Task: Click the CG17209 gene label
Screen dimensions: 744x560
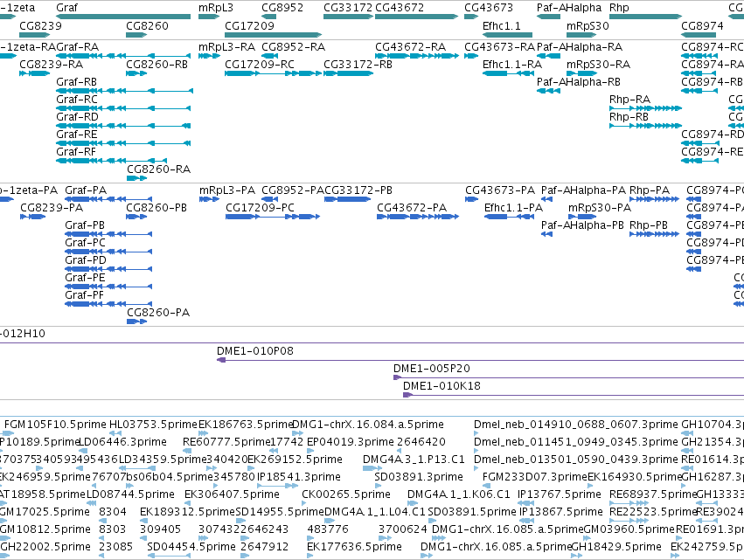Action: pos(249,25)
